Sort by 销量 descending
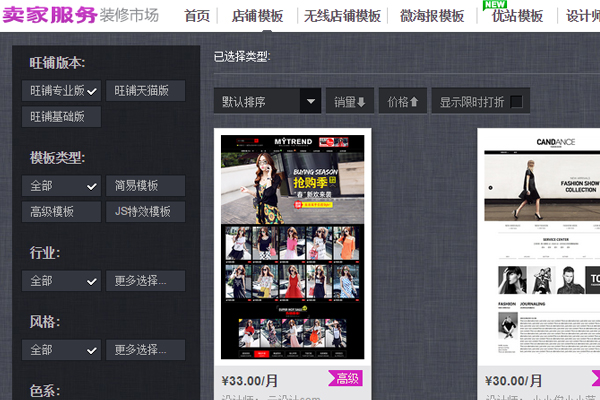Image resolution: width=600 pixels, height=400 pixels. tap(350, 101)
